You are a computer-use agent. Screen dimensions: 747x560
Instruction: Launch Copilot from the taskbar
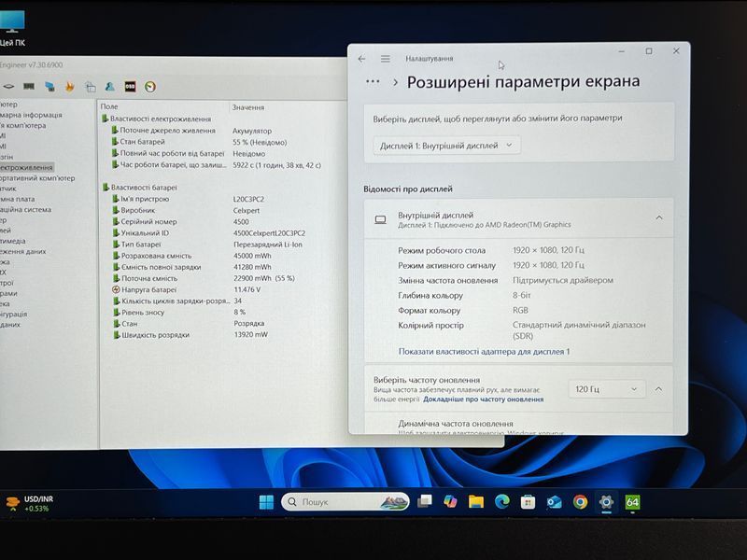(450, 501)
